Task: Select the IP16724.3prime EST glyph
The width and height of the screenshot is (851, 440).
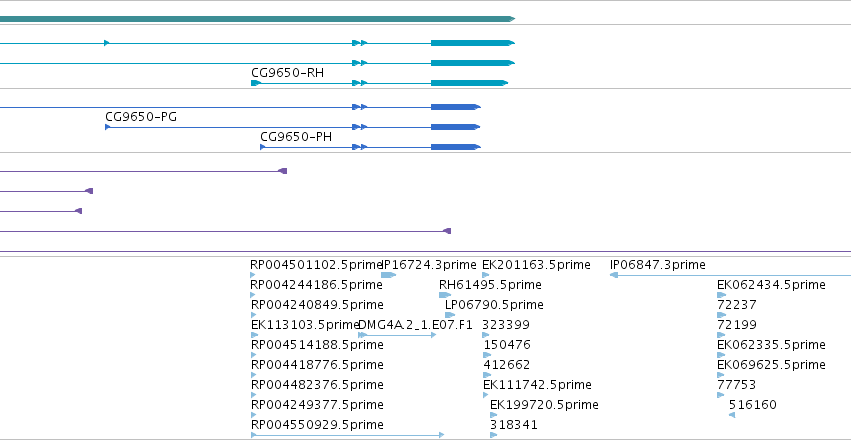Action: pyautogui.click(x=389, y=275)
